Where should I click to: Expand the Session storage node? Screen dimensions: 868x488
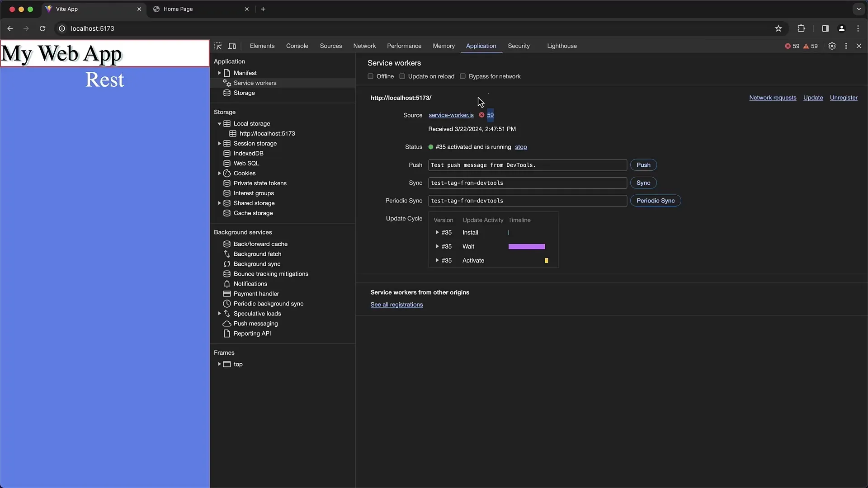(x=219, y=144)
